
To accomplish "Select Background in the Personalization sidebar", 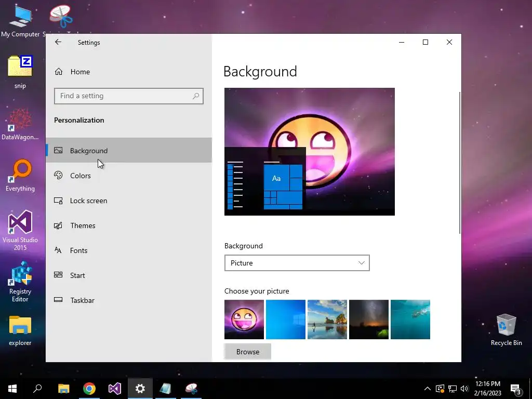I will pyautogui.click(x=129, y=150).
